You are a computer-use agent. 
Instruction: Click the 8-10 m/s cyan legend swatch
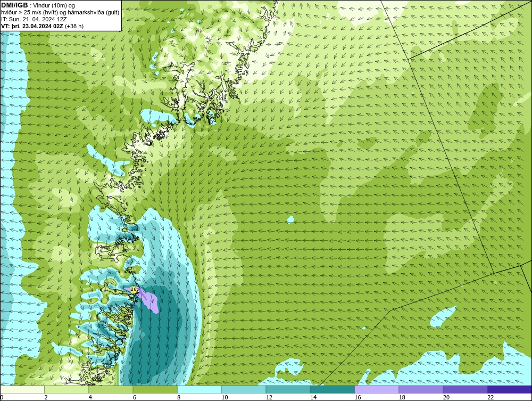[x=199, y=389]
